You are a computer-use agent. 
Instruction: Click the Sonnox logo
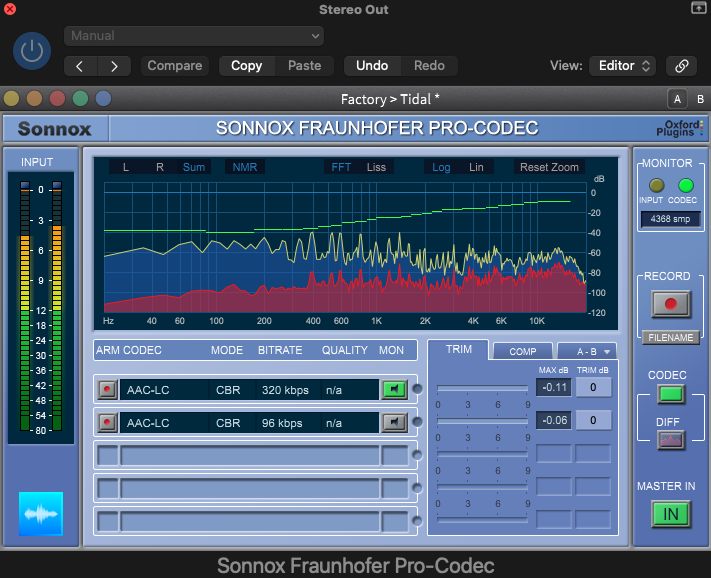[x=55, y=129]
